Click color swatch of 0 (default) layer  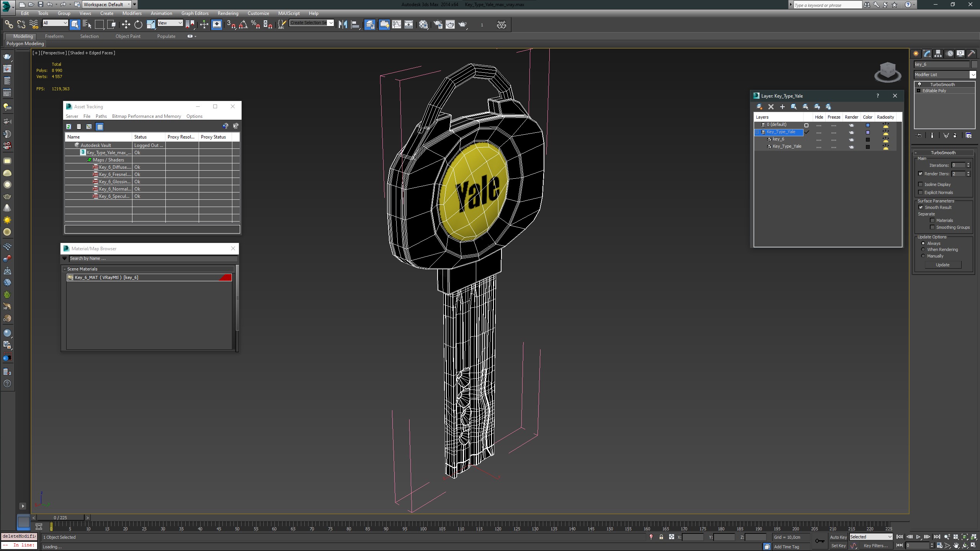click(x=868, y=125)
